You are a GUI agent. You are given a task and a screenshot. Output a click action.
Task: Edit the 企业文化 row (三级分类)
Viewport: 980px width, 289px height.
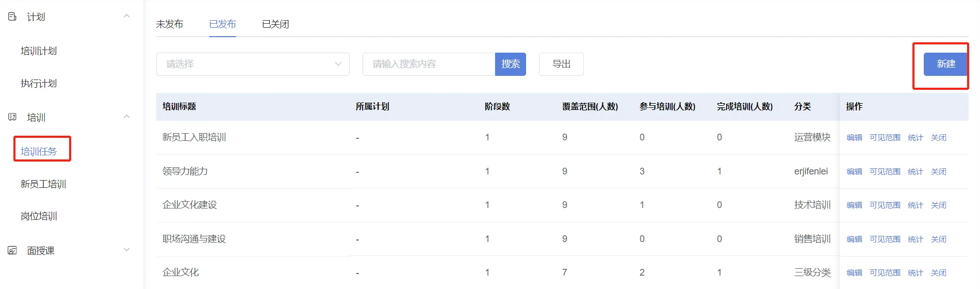854,273
